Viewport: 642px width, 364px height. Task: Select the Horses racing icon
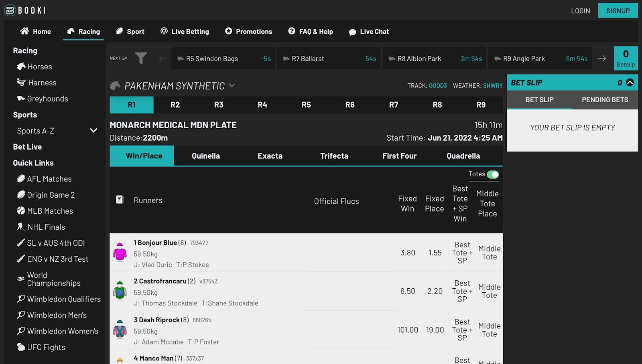22,67
